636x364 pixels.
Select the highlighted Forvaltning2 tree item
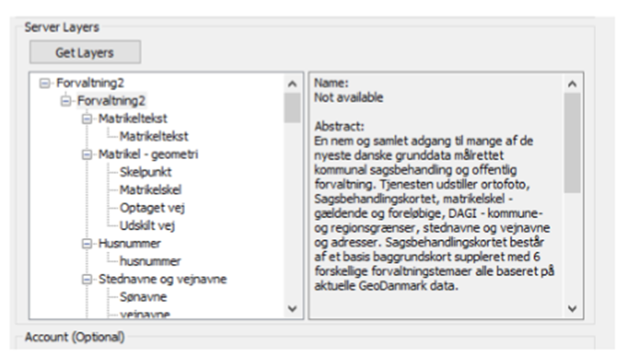point(111,101)
